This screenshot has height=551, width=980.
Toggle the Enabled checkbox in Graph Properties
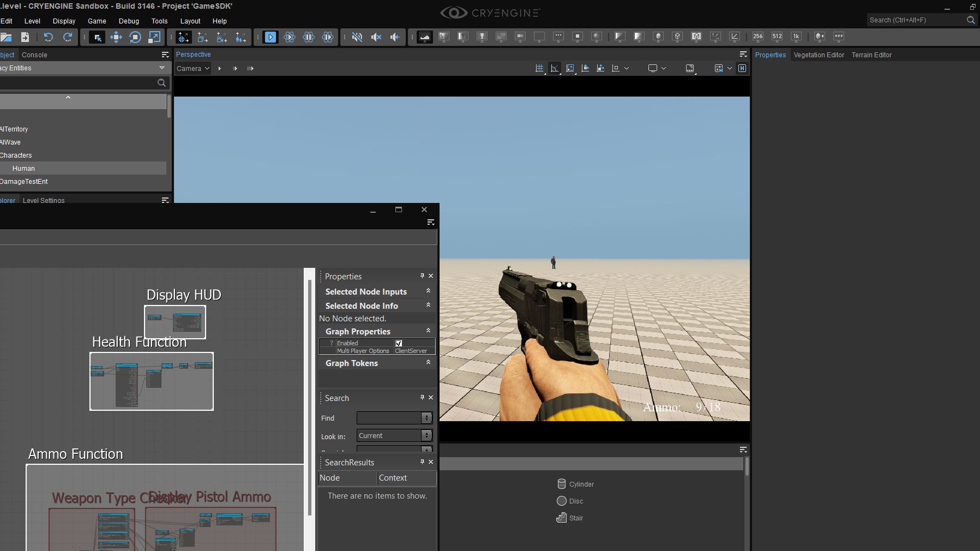pyautogui.click(x=399, y=343)
